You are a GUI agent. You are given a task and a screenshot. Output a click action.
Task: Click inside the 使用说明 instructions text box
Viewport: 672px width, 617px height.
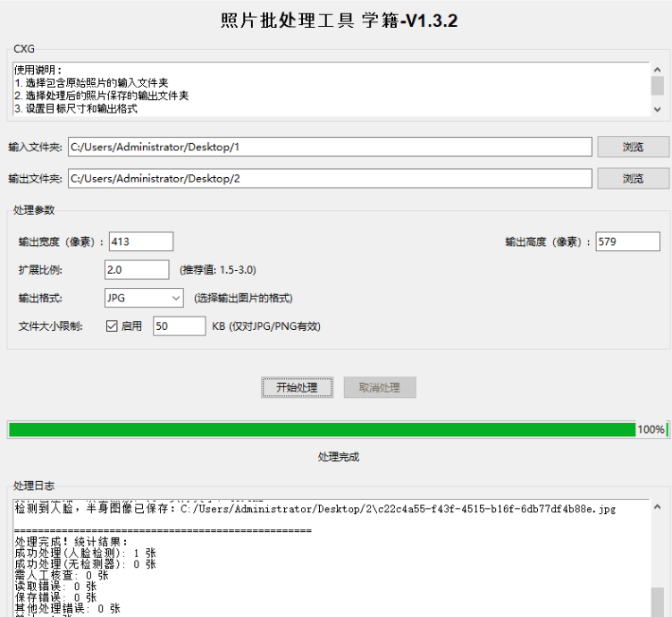331,89
